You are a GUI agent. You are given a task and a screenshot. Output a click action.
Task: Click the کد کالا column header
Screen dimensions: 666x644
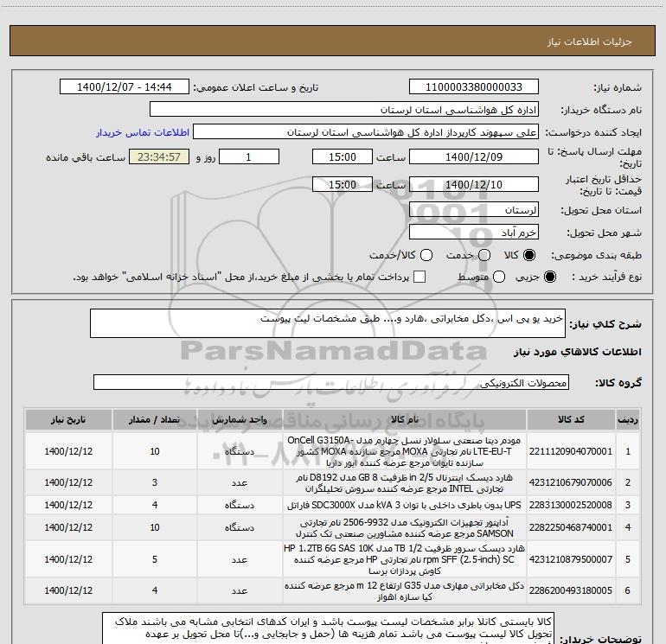pyautogui.click(x=571, y=419)
